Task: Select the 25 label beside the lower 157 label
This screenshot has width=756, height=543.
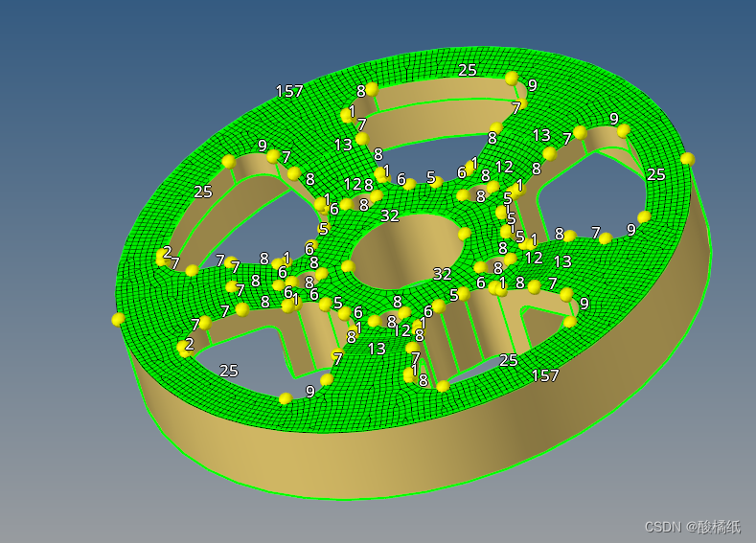Action: 508,360
